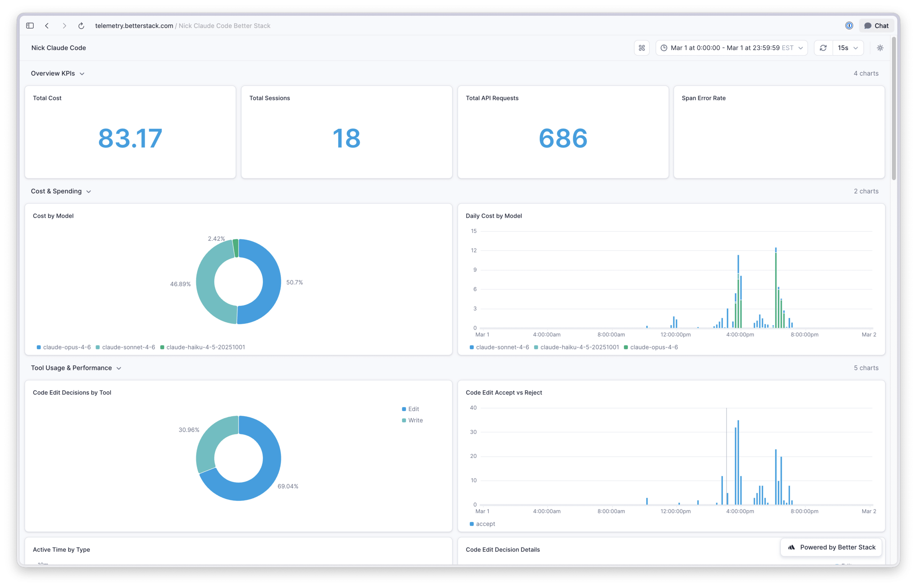
Task: Select Nick Claude Code breadcrumb in address bar
Action: pos(224,25)
